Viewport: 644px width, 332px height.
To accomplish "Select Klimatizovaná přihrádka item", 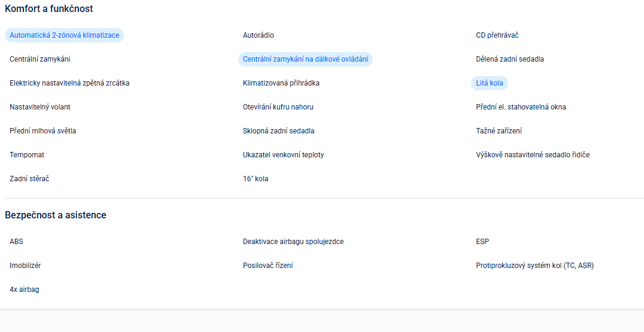I will click(x=281, y=83).
